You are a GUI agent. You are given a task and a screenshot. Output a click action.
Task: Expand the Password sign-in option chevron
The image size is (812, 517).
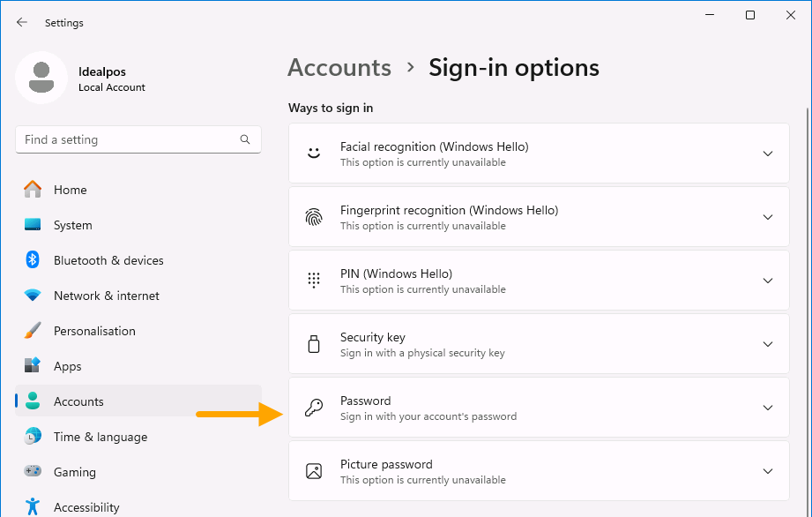pos(767,408)
